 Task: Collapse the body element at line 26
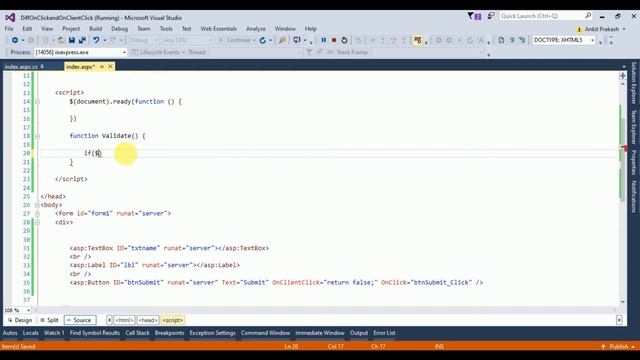point(37,205)
